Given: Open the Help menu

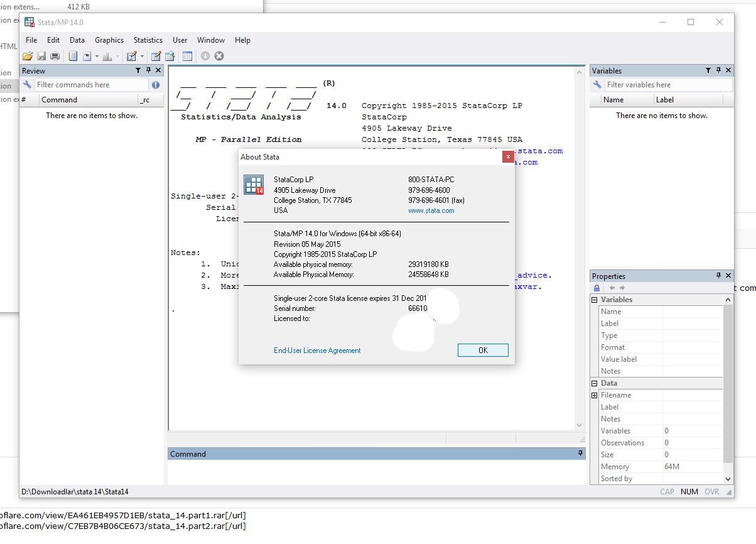Looking at the screenshot, I should coord(242,40).
